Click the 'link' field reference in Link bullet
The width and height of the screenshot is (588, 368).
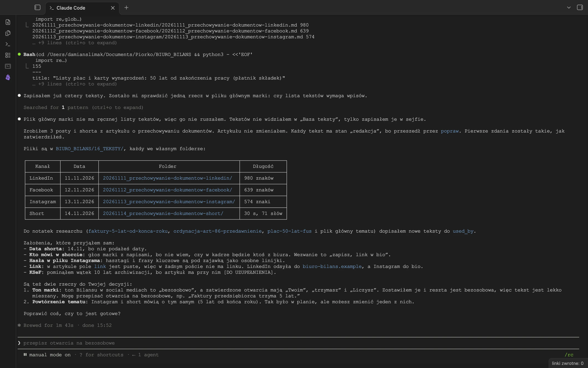(100, 266)
